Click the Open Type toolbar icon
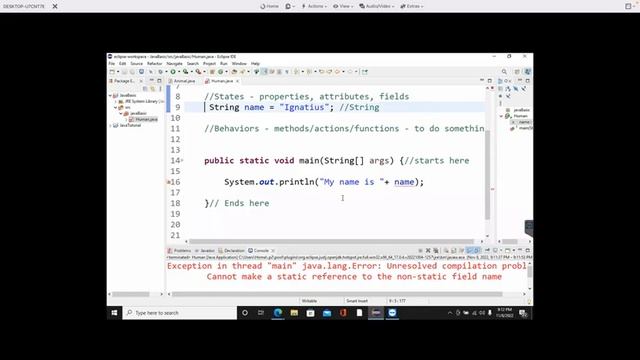Image resolution: width=640 pixels, height=360 pixels. coord(234,72)
